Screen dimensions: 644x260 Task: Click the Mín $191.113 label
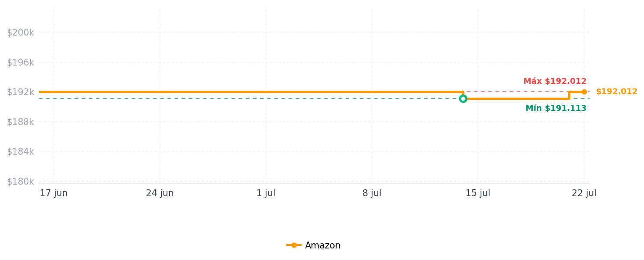pyautogui.click(x=556, y=108)
